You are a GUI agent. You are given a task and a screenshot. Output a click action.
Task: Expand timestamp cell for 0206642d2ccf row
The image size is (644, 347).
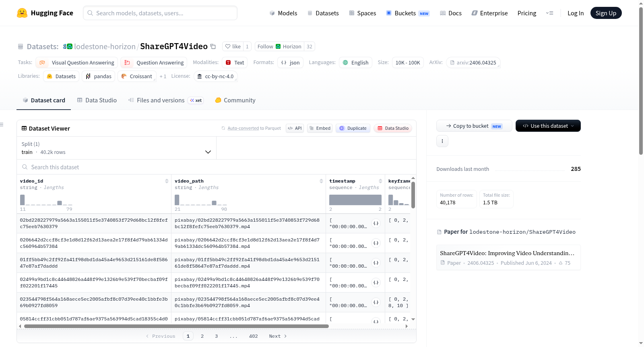tap(376, 243)
